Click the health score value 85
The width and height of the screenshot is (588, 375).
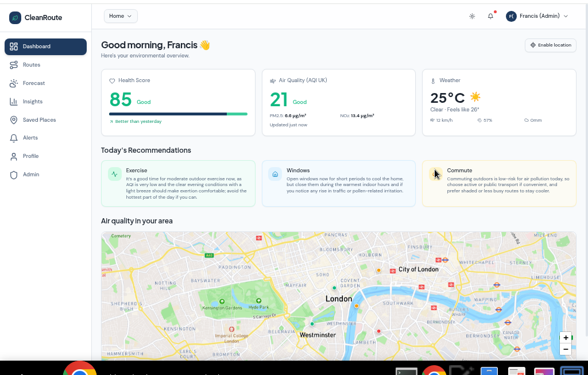121,100
